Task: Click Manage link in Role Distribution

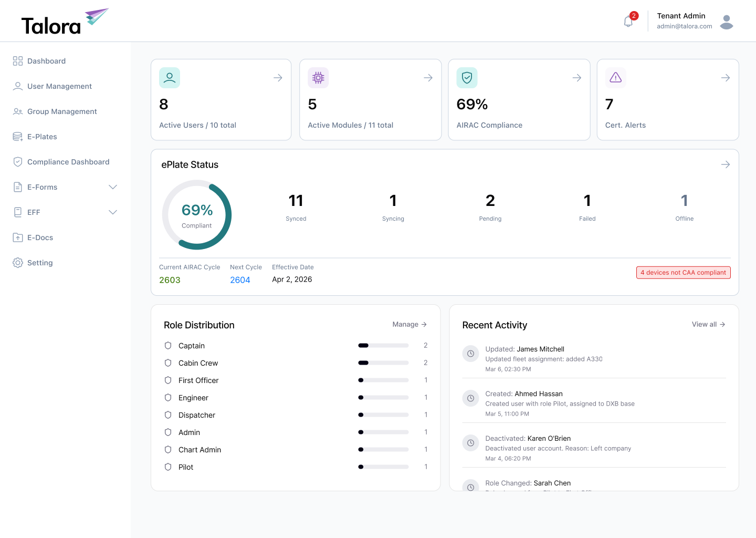Action: [409, 324]
